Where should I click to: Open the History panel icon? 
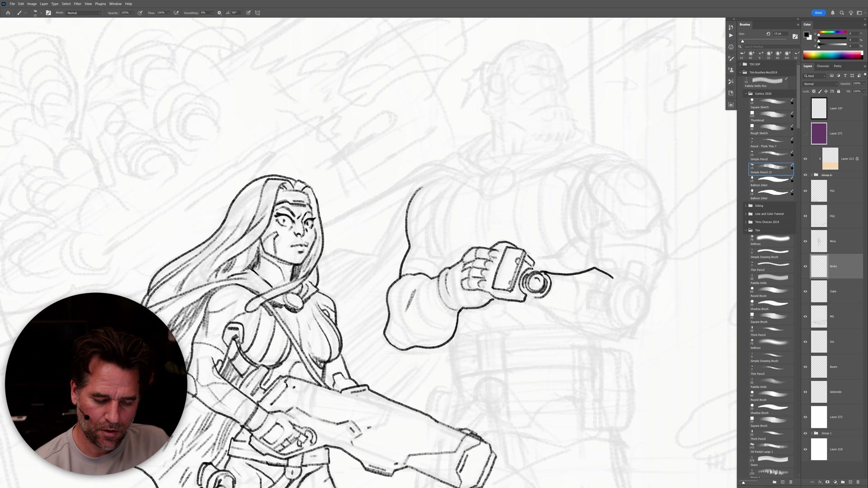[x=731, y=27]
